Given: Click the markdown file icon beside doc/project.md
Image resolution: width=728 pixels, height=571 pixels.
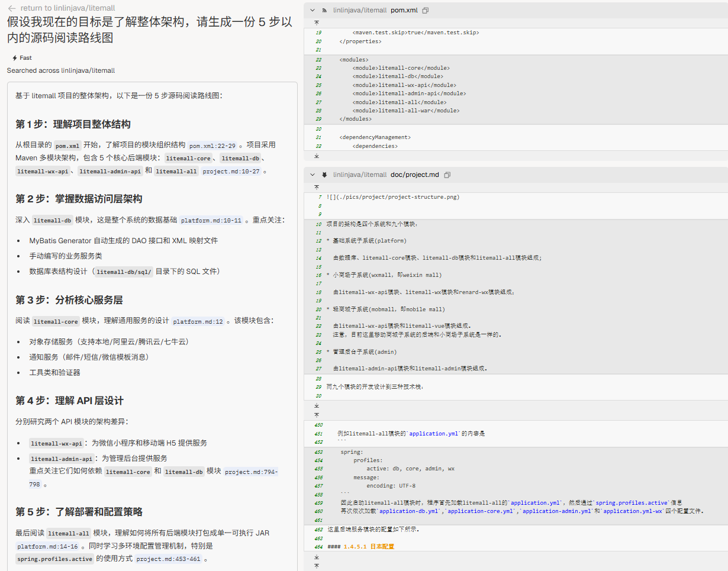Looking at the screenshot, I should 324,175.
